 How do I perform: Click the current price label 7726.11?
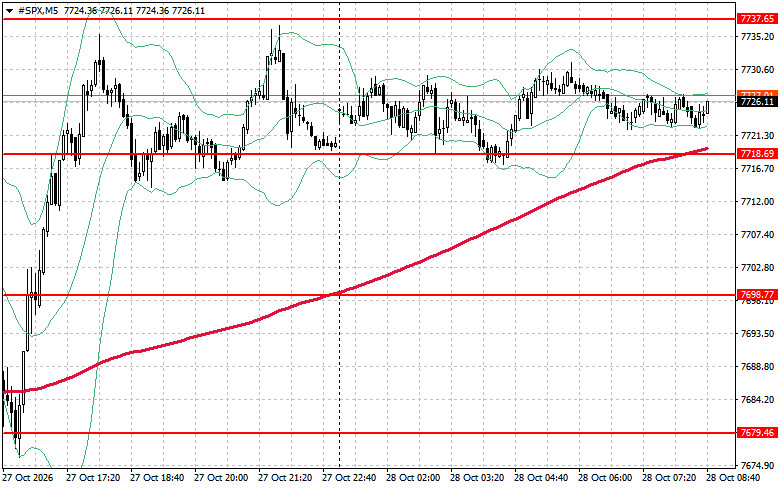pyautogui.click(x=758, y=102)
